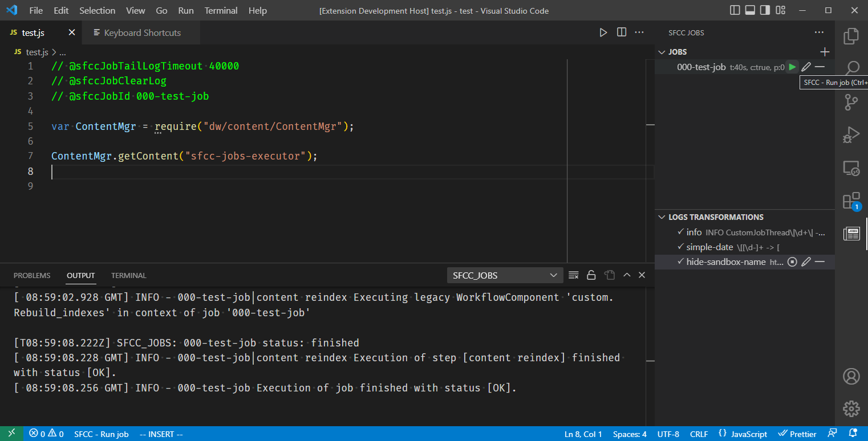Remove the 000-test-job with minus icon

pos(820,67)
